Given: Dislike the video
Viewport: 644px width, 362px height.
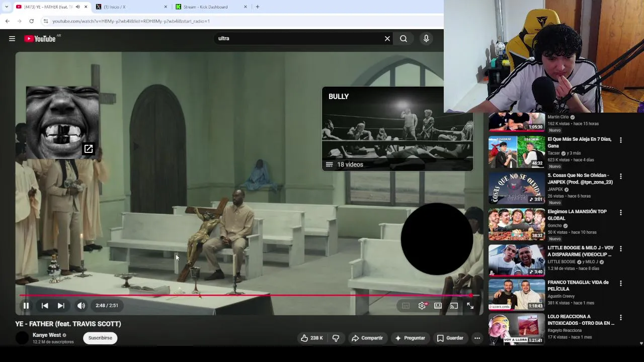Looking at the screenshot, I should click(336, 338).
